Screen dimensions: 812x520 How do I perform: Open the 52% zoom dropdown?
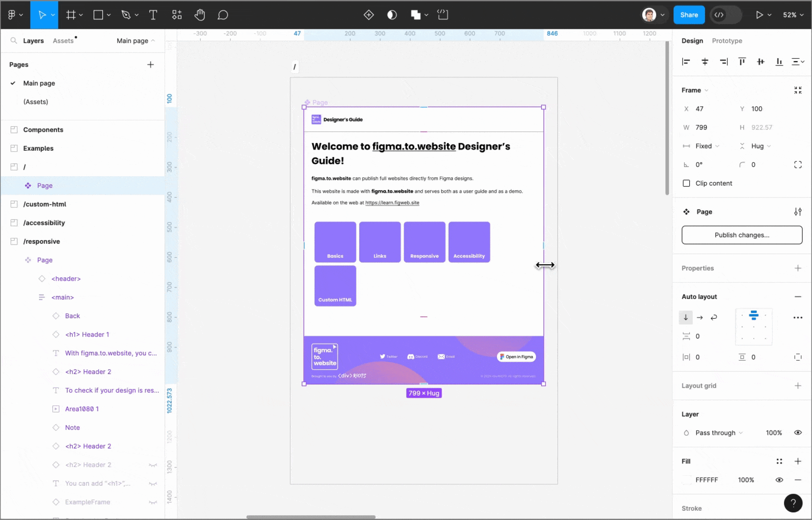click(793, 15)
